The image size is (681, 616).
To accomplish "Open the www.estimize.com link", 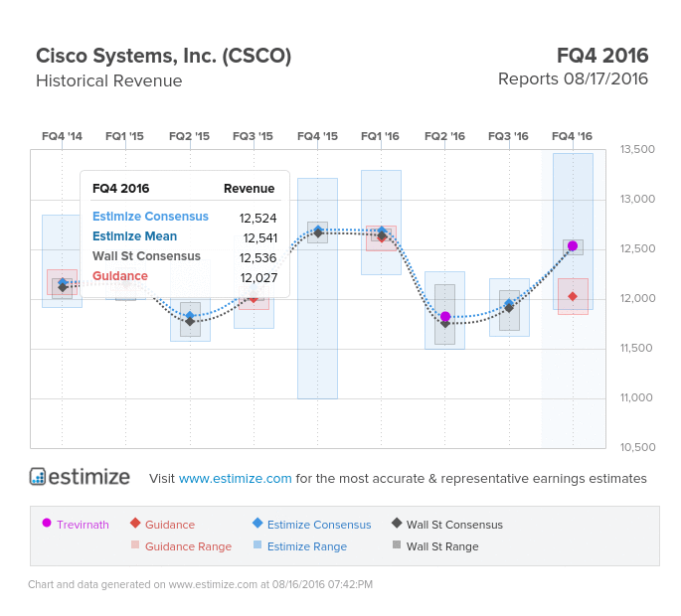I will click(235, 478).
